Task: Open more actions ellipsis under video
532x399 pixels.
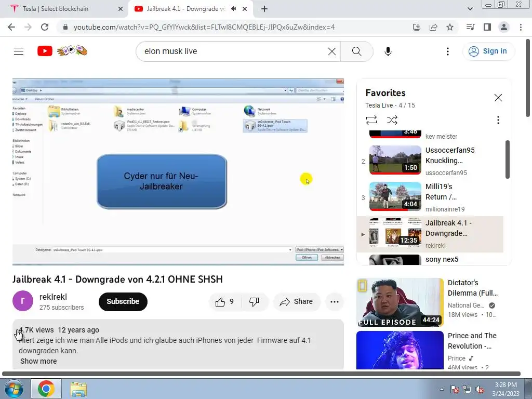Action: tap(335, 302)
